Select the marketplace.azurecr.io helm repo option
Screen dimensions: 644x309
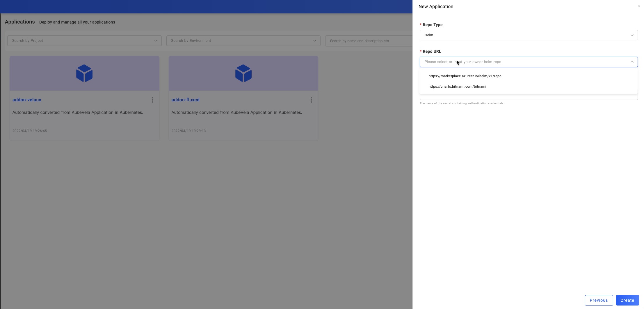point(465,76)
